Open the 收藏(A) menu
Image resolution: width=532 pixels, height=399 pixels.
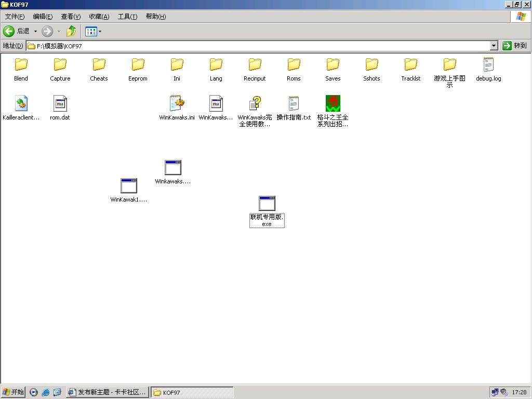point(99,17)
